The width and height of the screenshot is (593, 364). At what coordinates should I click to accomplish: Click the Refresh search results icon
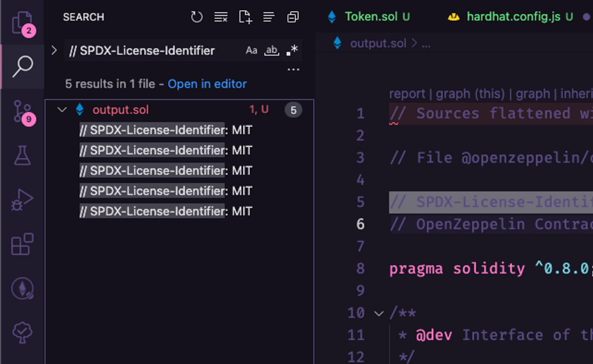197,17
